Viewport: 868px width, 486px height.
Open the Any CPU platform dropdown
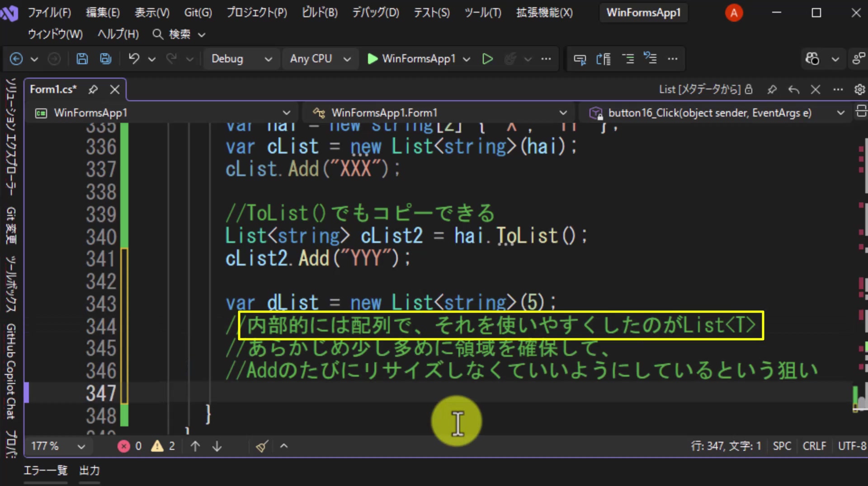tap(320, 59)
